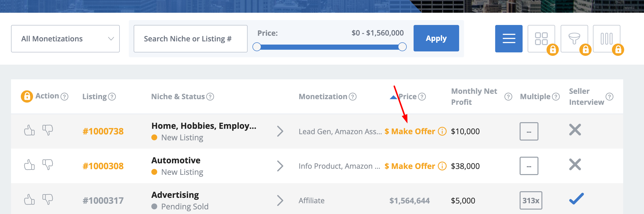The height and width of the screenshot is (214, 644).
Task: Open the locked filter funnel icon
Action: click(574, 38)
